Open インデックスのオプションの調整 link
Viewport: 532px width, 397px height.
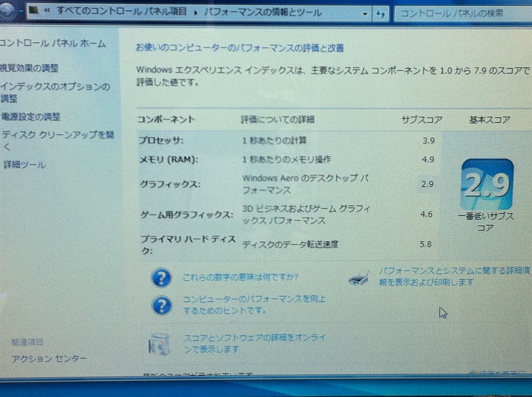coord(55,92)
